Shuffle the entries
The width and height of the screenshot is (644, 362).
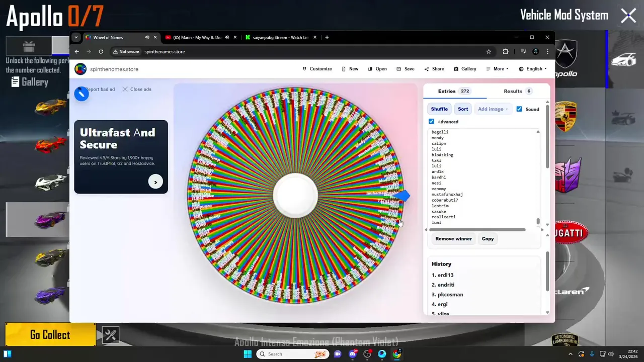click(x=439, y=109)
